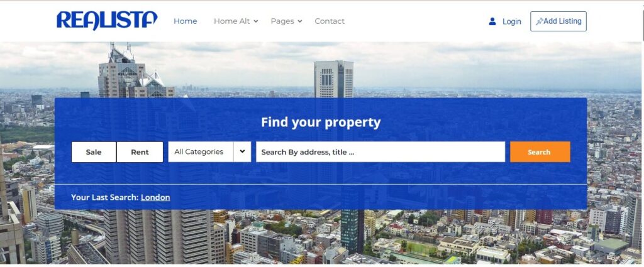Viewport: 644px width, 267px height.
Task: Click the pin icon in Add Listing
Action: (x=539, y=21)
